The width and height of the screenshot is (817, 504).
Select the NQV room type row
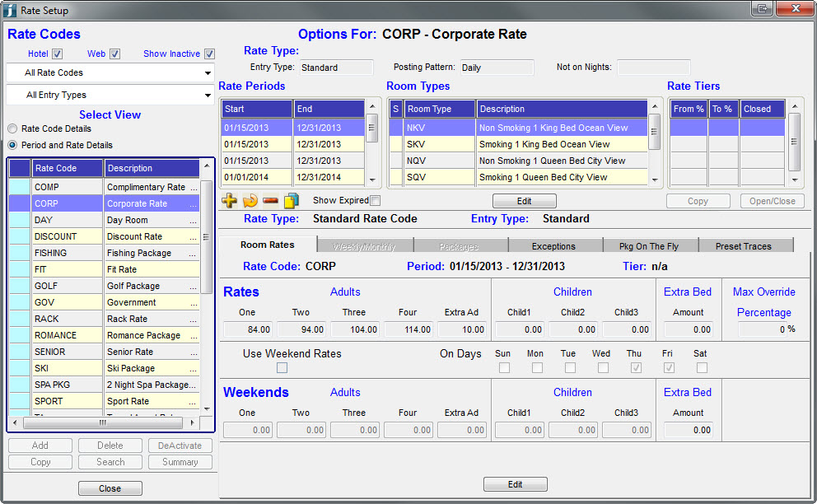(518, 161)
